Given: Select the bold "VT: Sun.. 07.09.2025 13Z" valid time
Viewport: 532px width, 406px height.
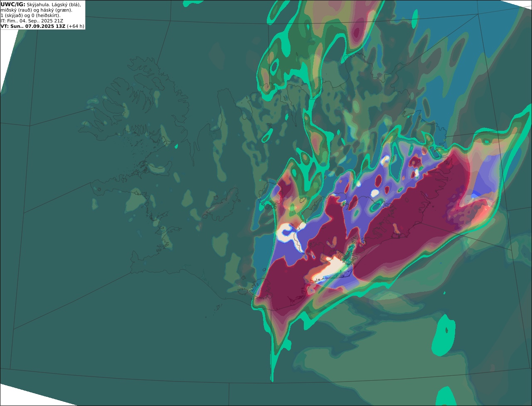Looking at the screenshot, I should click(x=33, y=26).
